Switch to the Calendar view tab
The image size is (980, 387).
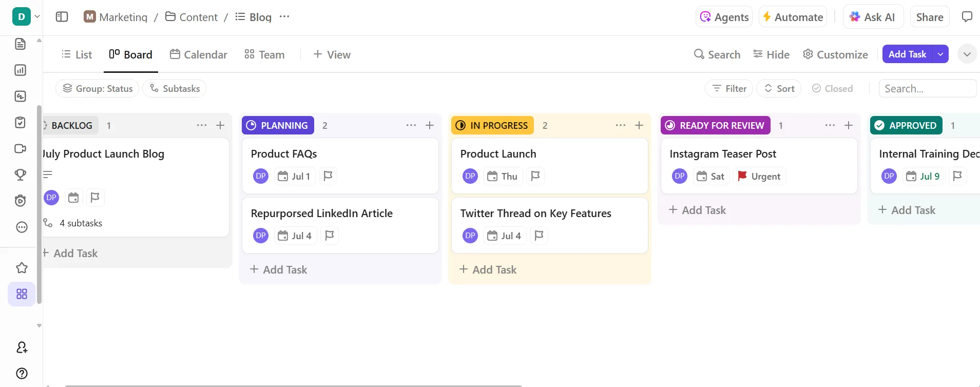[x=199, y=54]
